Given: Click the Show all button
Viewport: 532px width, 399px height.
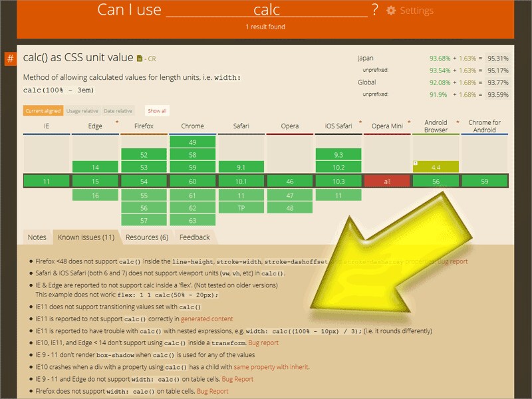Looking at the screenshot, I should click(157, 111).
